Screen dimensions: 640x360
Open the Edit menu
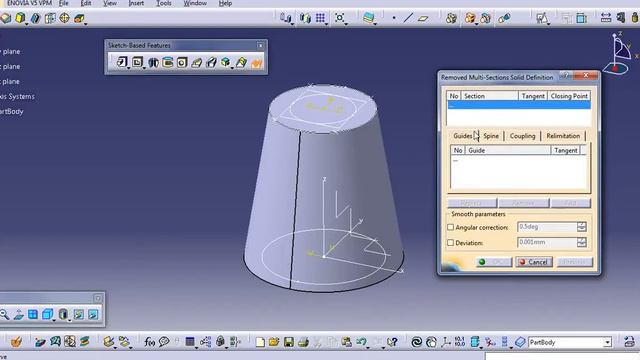click(86, 3)
